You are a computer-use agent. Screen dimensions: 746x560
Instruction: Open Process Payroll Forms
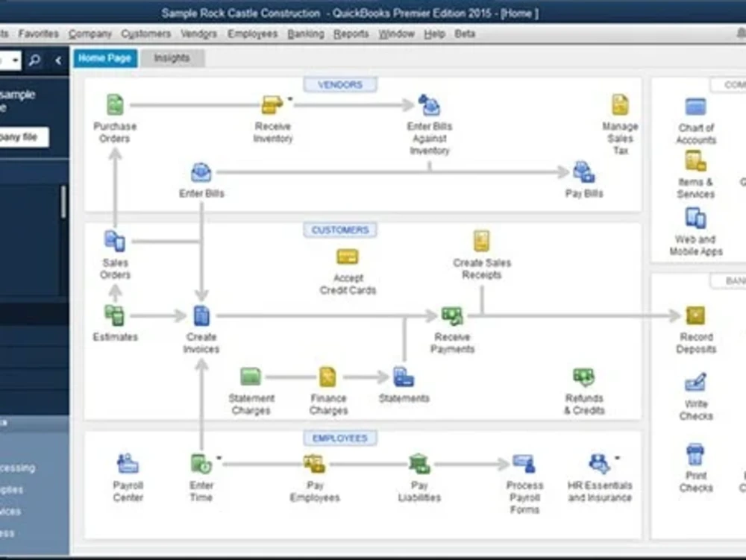pyautogui.click(x=524, y=464)
